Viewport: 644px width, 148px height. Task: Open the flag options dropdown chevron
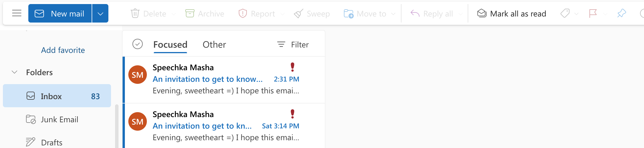point(605,14)
